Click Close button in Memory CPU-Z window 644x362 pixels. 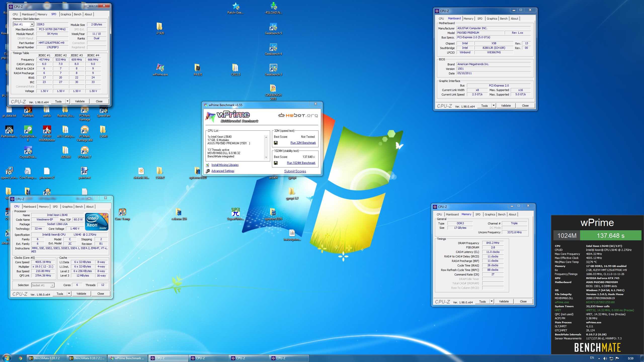(523, 301)
